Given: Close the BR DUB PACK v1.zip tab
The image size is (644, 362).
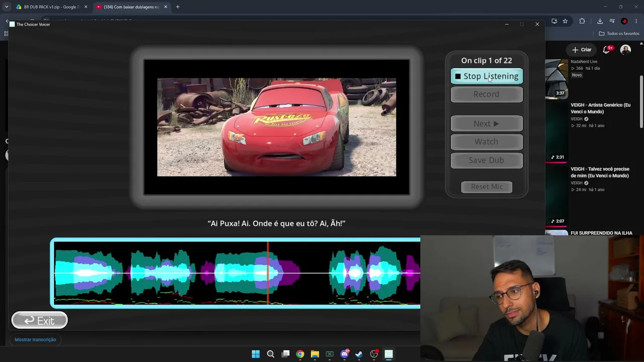Looking at the screenshot, I should pyautogui.click(x=86, y=7).
